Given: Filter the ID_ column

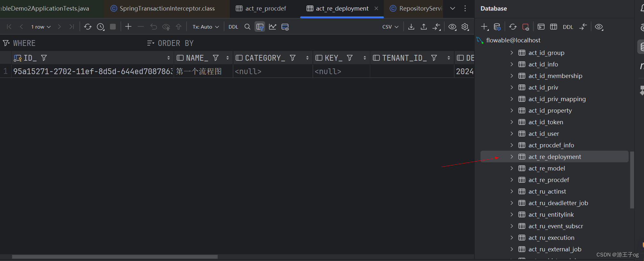Looking at the screenshot, I should 44,58.
